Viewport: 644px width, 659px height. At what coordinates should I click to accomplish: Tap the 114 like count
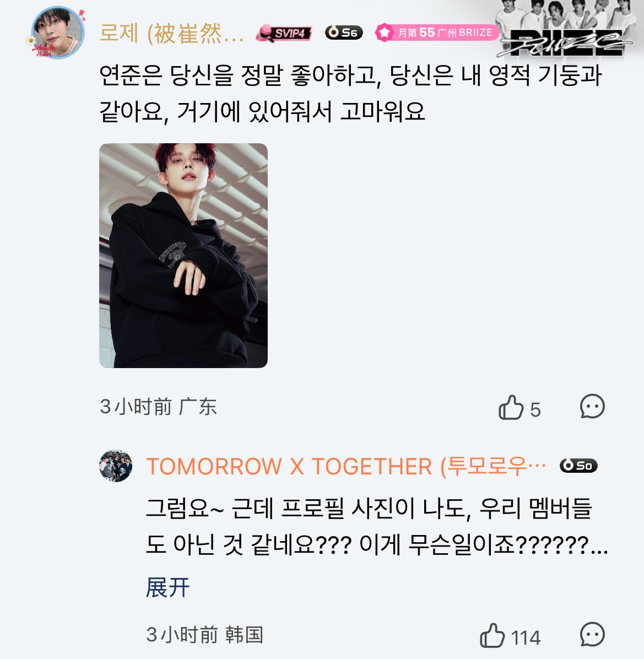pos(526,638)
